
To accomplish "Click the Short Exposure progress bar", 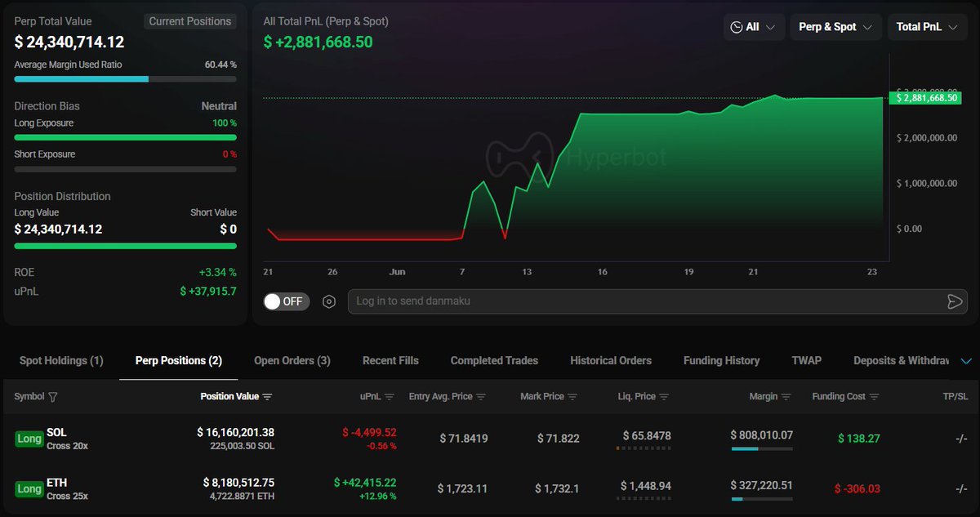I will 125,169.
